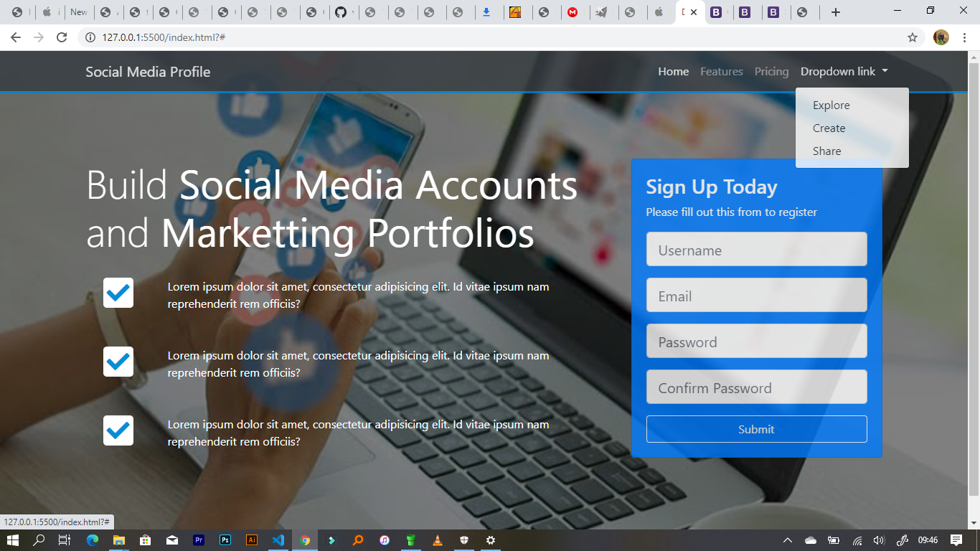Reload the page with refresh icon

62,37
